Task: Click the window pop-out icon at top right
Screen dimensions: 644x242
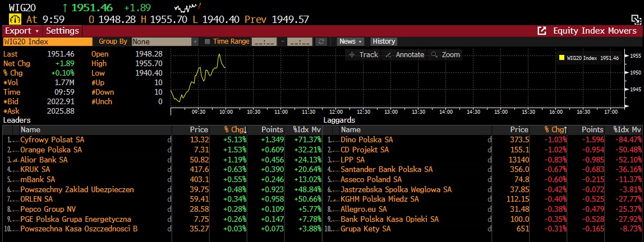Action: (x=635, y=19)
